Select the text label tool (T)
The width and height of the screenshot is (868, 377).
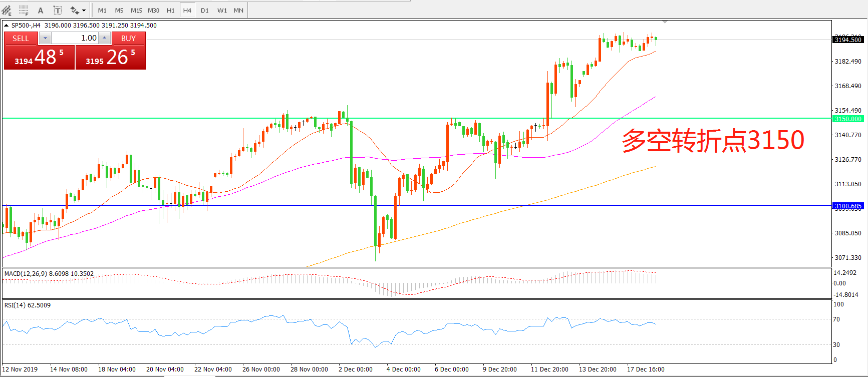[58, 10]
